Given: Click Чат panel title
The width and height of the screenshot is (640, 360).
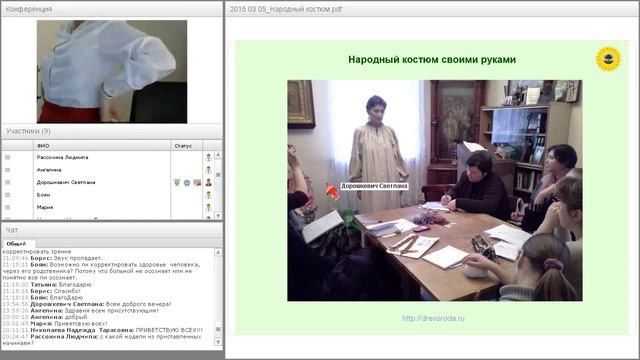Looking at the screenshot, I should click(x=12, y=230).
